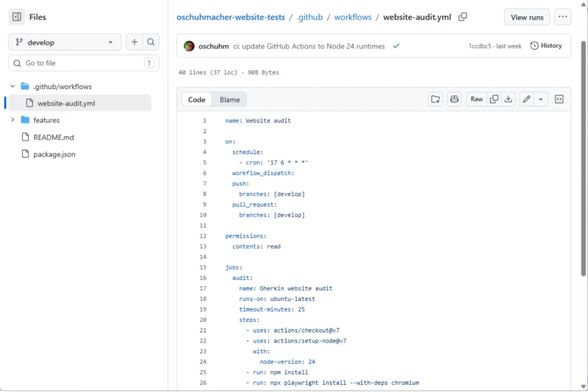Open oschuhm user avatar
This screenshot has height=392, width=588.
(189, 46)
